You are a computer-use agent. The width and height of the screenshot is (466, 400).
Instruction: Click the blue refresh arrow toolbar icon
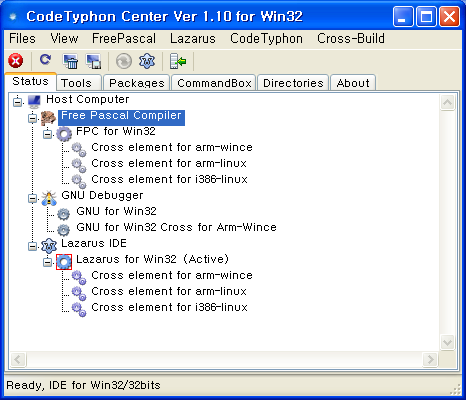pyautogui.click(x=45, y=60)
